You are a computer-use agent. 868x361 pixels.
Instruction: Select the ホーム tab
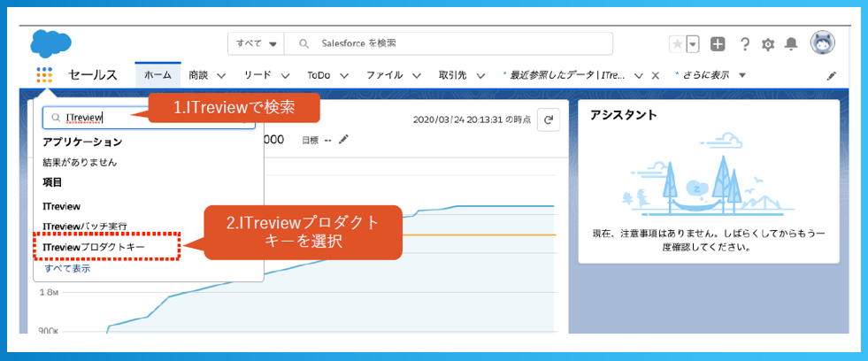pyautogui.click(x=157, y=75)
